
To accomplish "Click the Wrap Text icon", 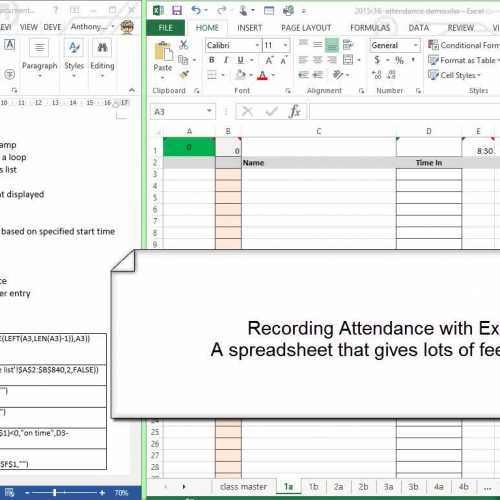I will click(348, 45).
